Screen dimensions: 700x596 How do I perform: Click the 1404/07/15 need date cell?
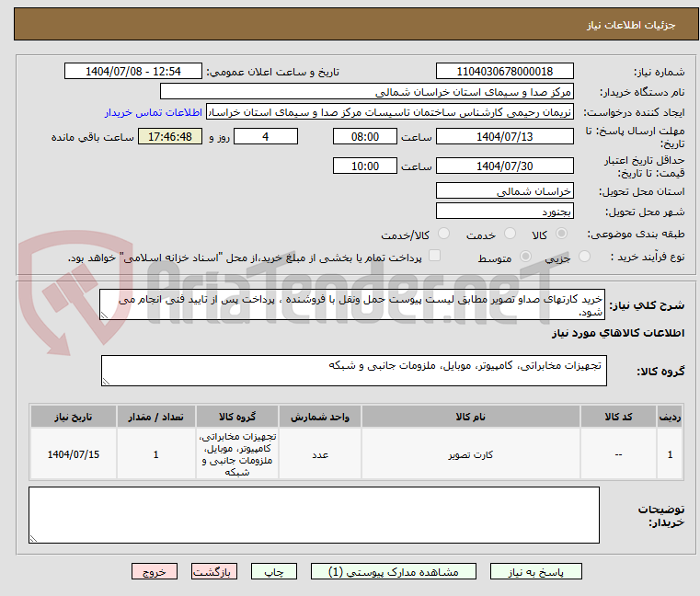74,454
